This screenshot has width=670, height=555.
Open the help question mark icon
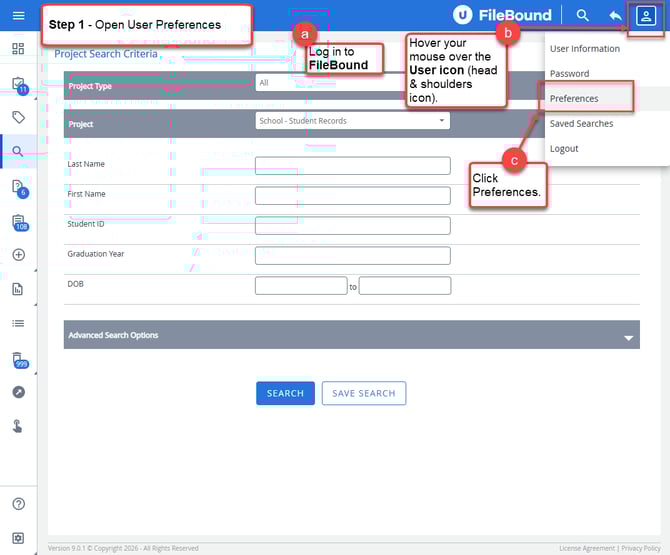pos(18,504)
